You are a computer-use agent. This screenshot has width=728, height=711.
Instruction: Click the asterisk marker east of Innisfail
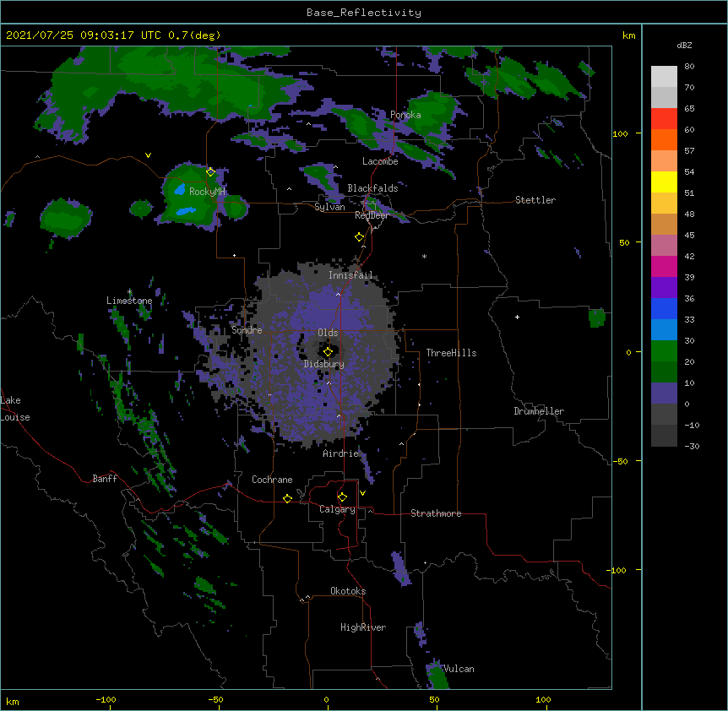[x=424, y=256]
